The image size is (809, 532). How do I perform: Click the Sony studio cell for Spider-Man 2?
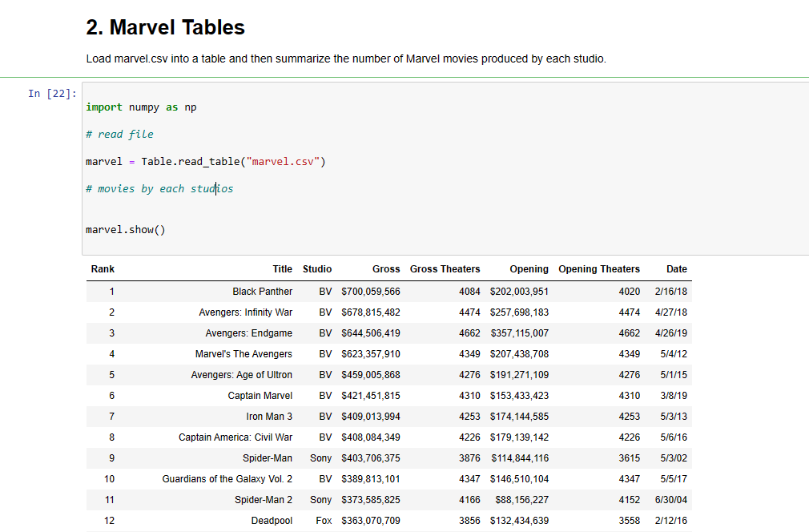[x=320, y=500]
